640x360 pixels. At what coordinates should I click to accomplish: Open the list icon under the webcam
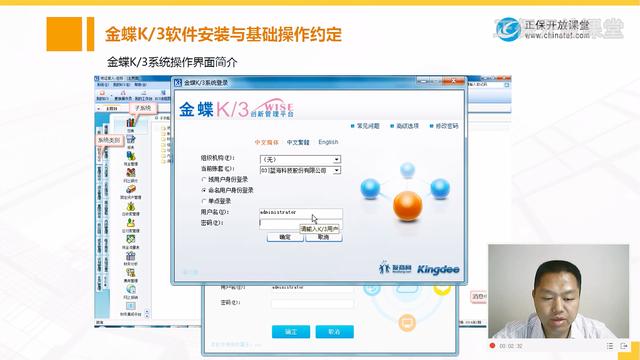tap(610, 346)
